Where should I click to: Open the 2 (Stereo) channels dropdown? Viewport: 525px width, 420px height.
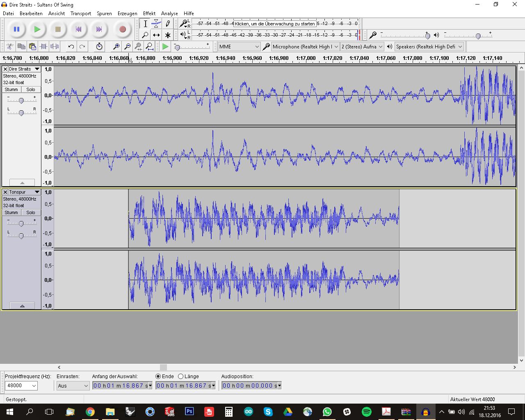(362, 46)
